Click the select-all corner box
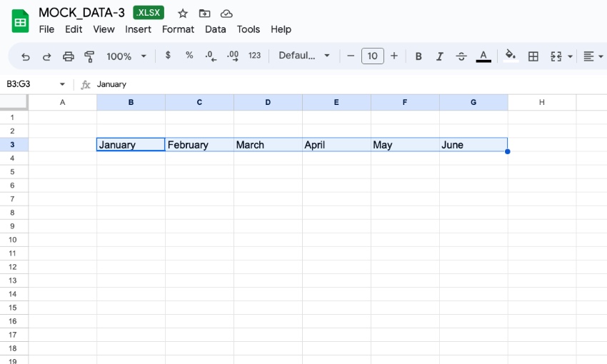Image resolution: width=607 pixels, height=364 pixels. pyautogui.click(x=14, y=103)
